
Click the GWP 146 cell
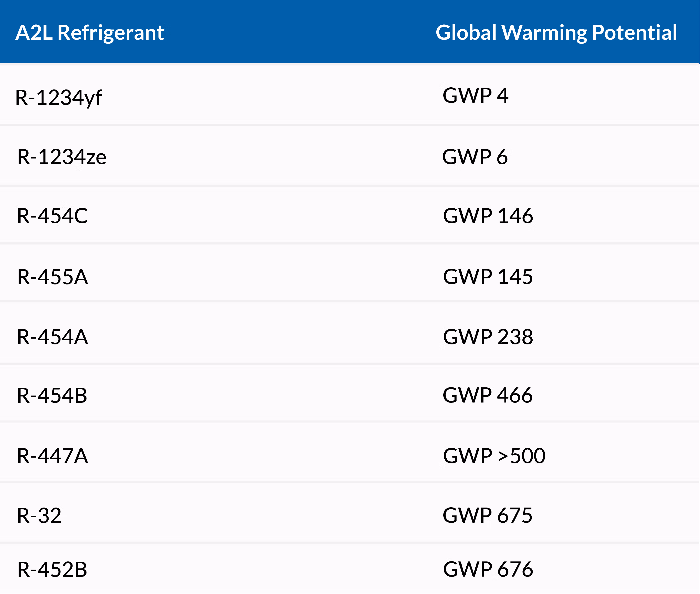[x=488, y=216]
